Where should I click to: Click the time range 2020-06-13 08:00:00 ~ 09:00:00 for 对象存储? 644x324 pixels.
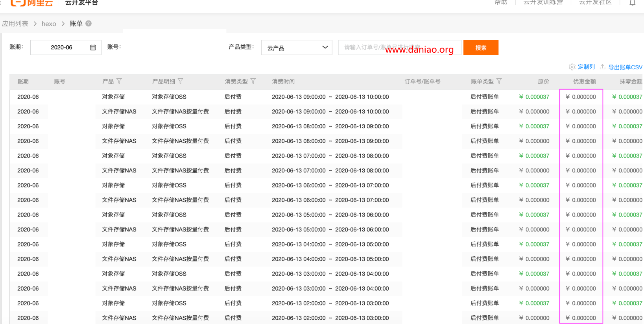point(330,126)
